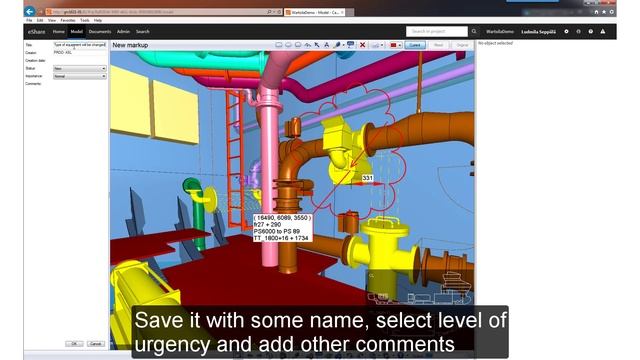Open the Search tab in eShare
Screen dimensions: 640x360
[142, 31]
